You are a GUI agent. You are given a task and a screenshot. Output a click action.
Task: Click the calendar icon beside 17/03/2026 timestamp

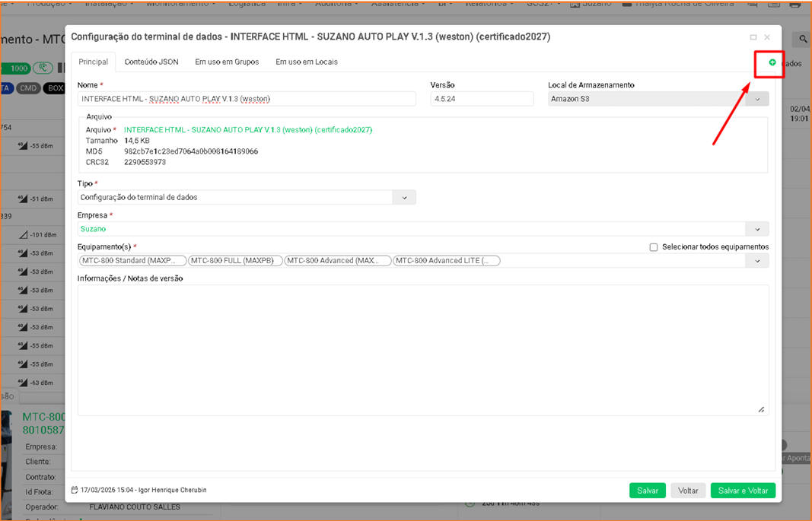pyautogui.click(x=75, y=490)
